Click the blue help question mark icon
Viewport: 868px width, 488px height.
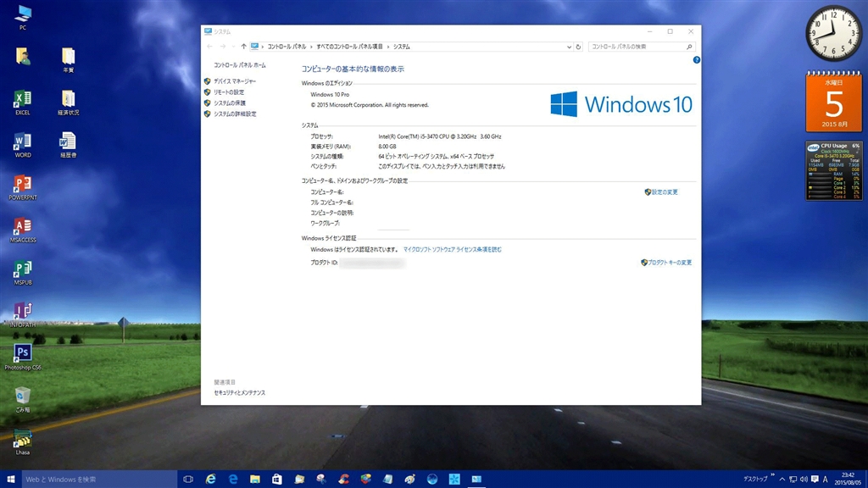click(x=696, y=60)
